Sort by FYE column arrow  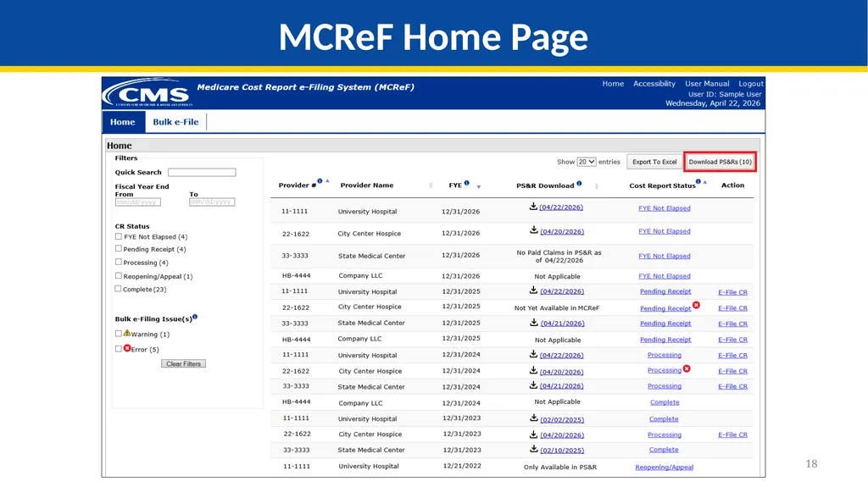click(x=479, y=187)
